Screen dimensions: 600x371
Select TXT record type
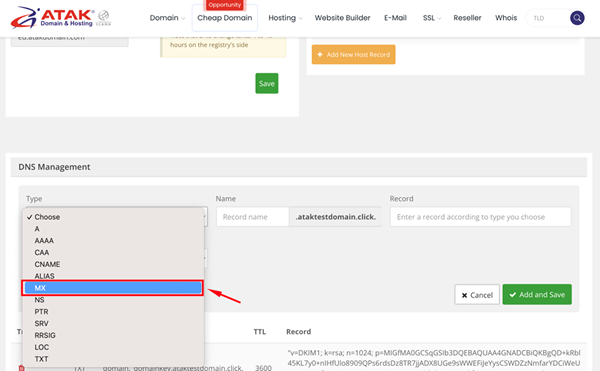pos(112,359)
